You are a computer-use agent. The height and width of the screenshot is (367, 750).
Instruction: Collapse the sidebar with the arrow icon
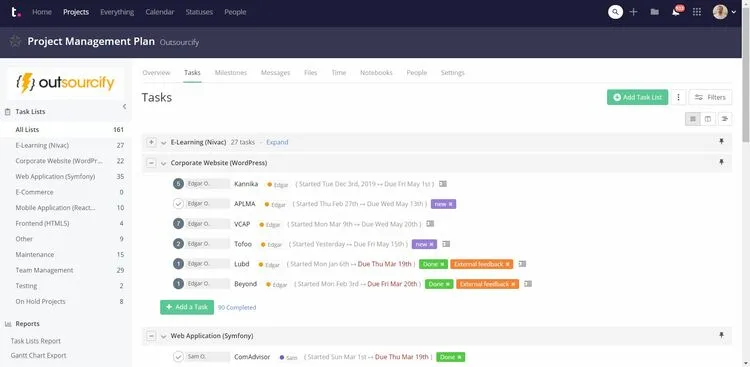coord(124,106)
